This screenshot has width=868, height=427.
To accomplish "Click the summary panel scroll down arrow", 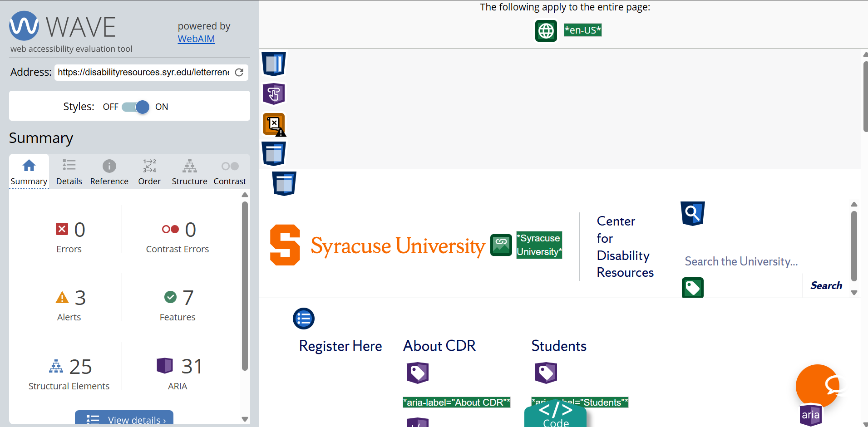I will pos(245,419).
